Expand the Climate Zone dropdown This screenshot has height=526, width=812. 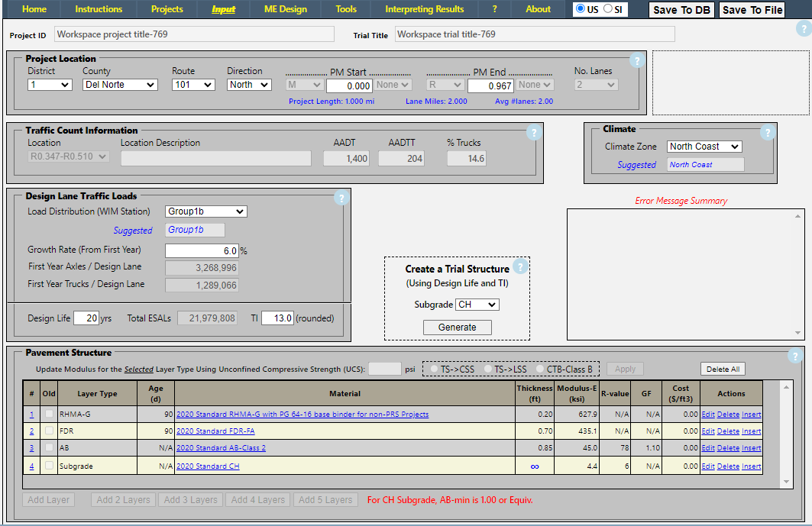coord(704,147)
